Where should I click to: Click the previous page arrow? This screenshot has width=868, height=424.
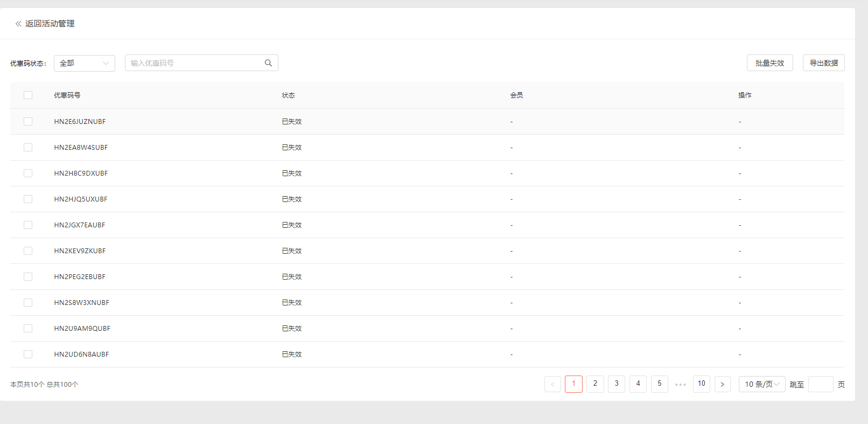(552, 384)
